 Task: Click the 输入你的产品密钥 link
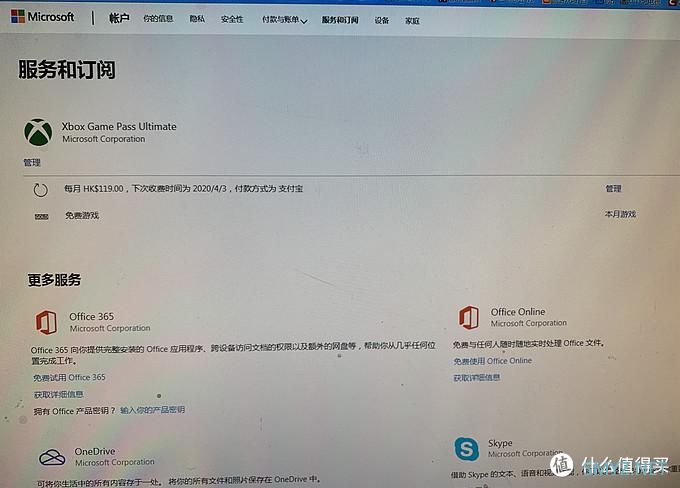(153, 410)
